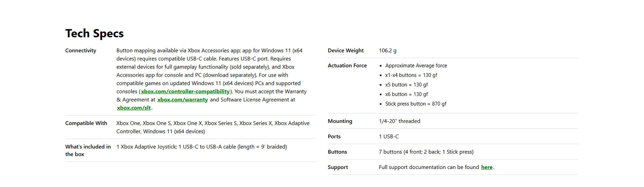Click the 'here' support documentation link
Viewport: 644px width, 187px height.
487,167
